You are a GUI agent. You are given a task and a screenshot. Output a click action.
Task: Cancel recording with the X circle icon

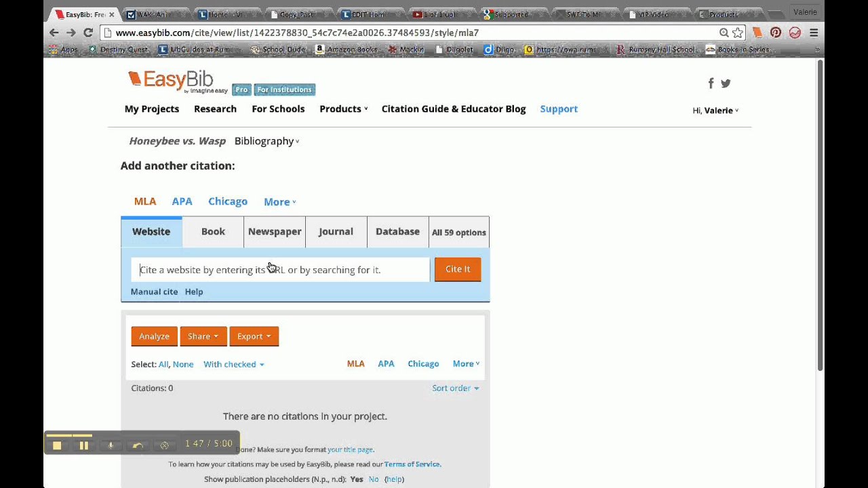(x=164, y=445)
